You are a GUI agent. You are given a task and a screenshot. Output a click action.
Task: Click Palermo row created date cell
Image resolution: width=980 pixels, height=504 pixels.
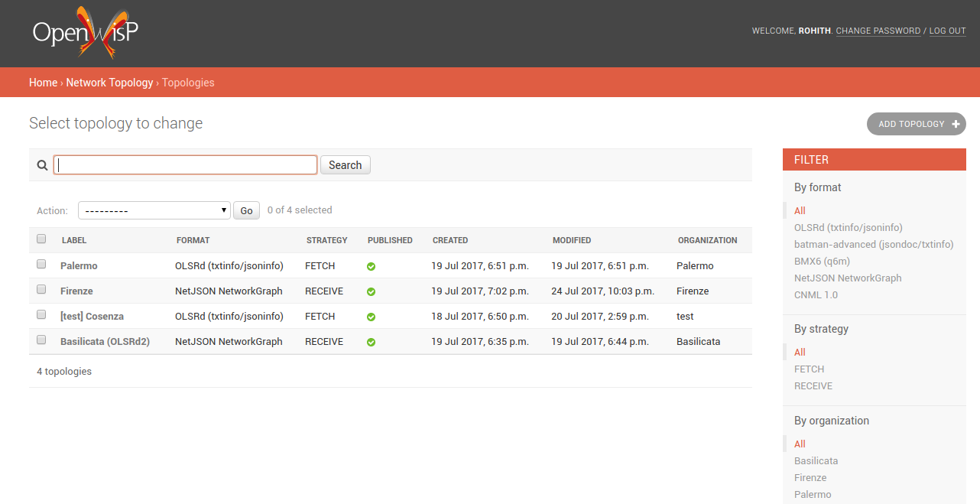coord(480,266)
